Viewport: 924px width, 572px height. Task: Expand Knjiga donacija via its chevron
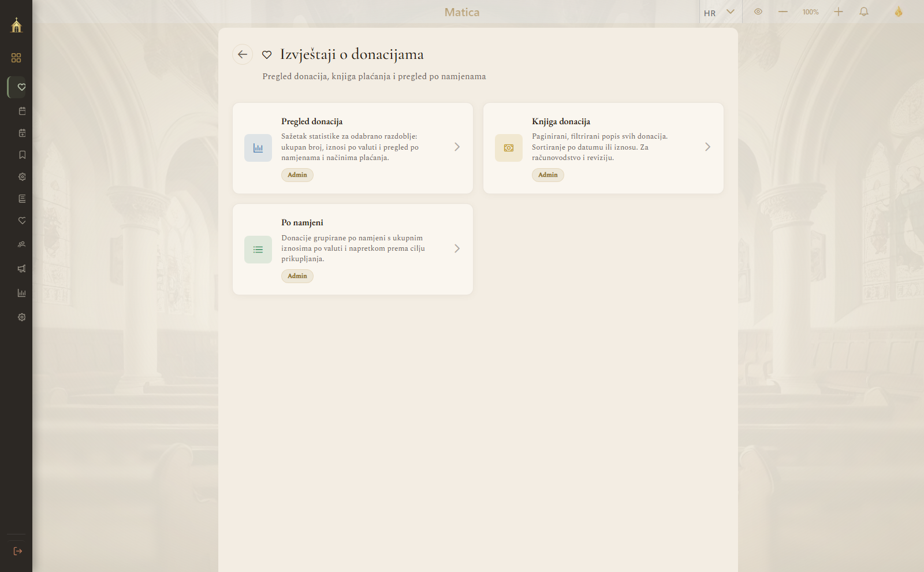pyautogui.click(x=707, y=147)
